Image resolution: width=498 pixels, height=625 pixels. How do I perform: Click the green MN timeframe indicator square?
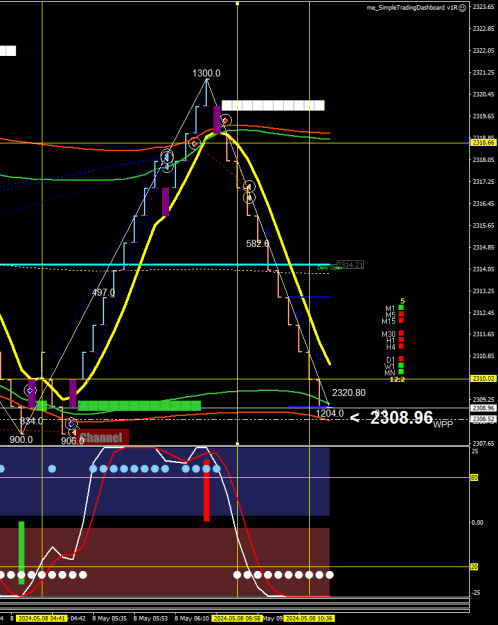(401, 372)
